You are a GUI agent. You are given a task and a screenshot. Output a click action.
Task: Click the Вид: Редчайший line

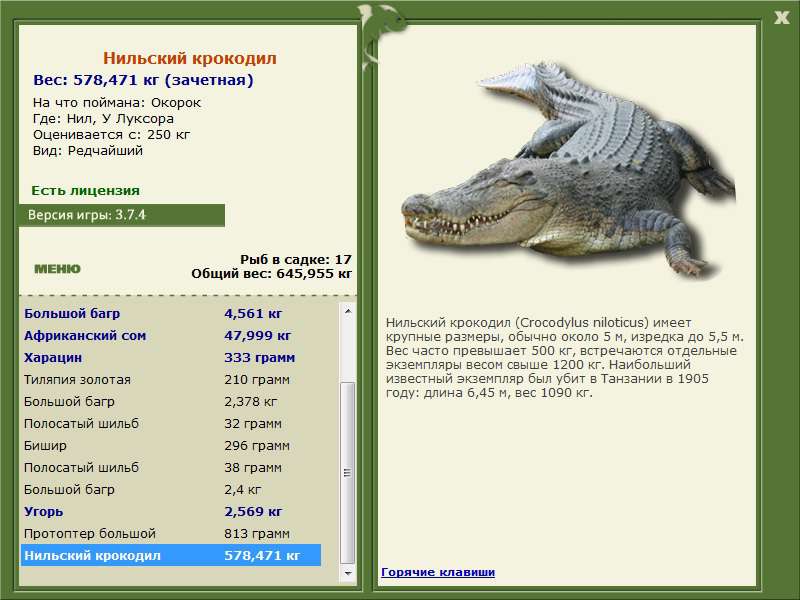[88, 151]
